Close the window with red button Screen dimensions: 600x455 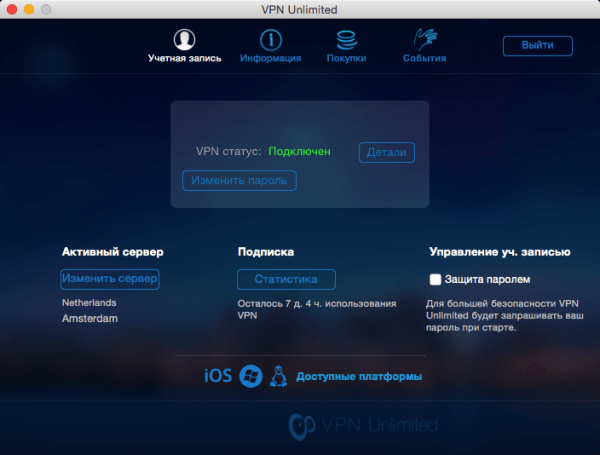[x=12, y=9]
